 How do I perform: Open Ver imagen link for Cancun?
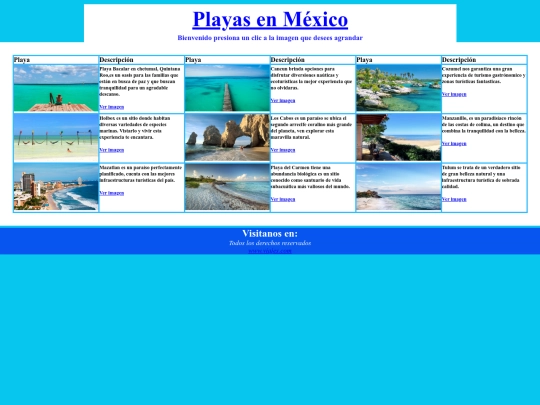(x=283, y=101)
